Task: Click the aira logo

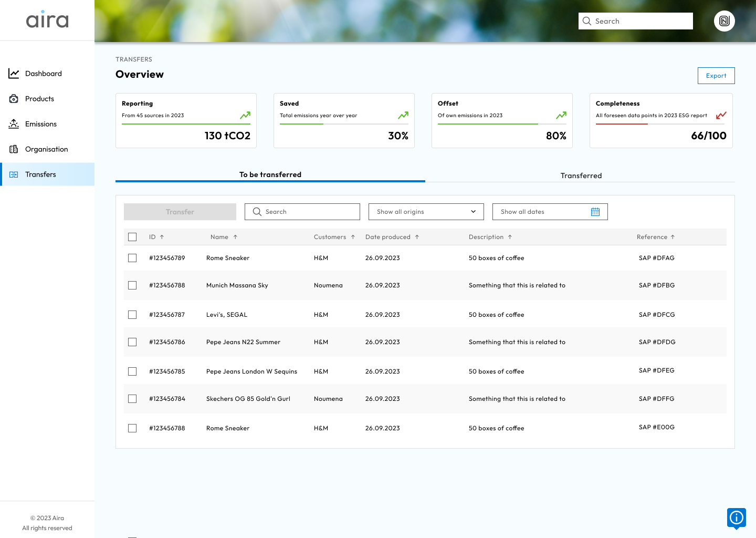Action: (47, 19)
